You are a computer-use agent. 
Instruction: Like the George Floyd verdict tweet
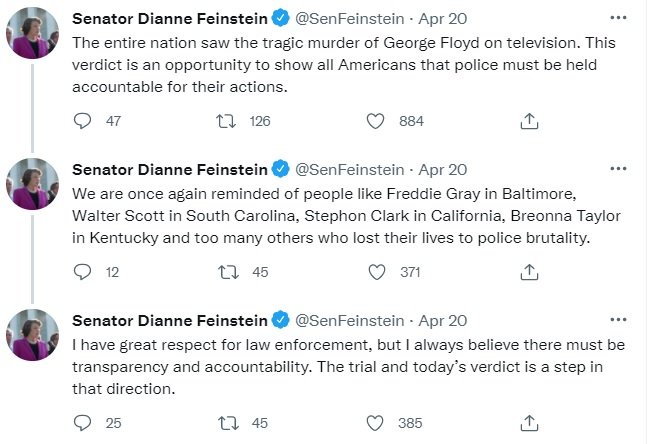[376, 121]
